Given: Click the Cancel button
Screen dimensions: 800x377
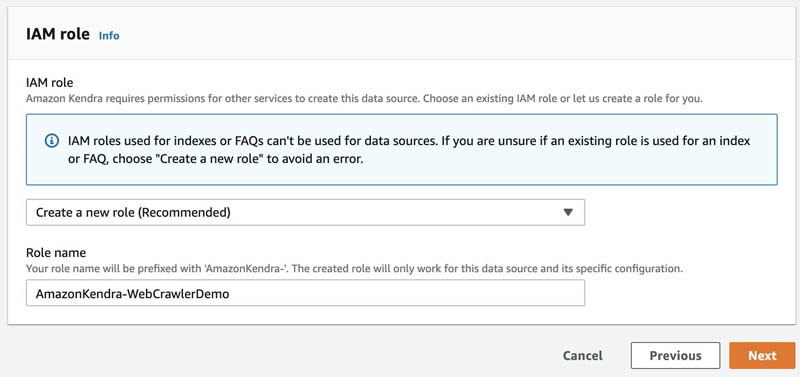Looking at the screenshot, I should click(583, 356).
